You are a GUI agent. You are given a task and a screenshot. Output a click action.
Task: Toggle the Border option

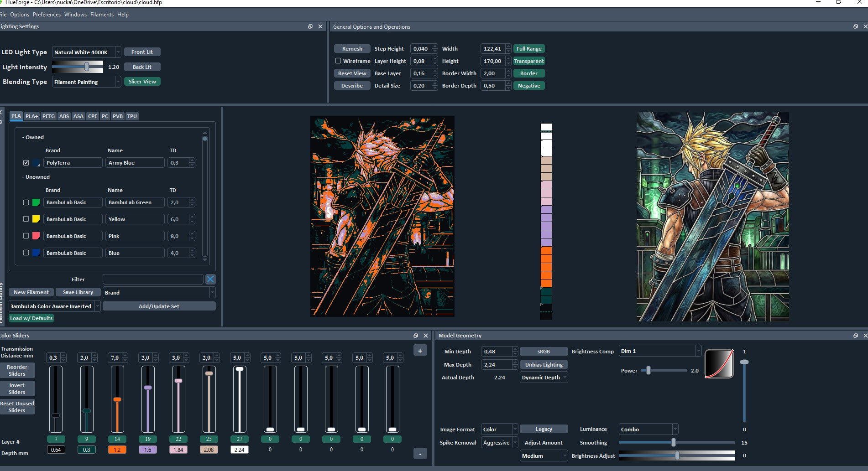coord(529,73)
